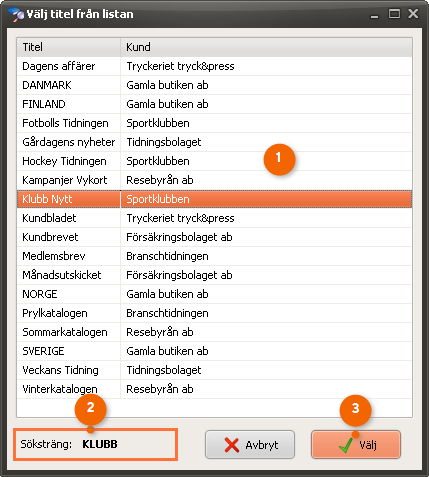Image resolution: width=429 pixels, height=477 pixels.
Task: Close the dialog with the X button
Action: (413, 14)
